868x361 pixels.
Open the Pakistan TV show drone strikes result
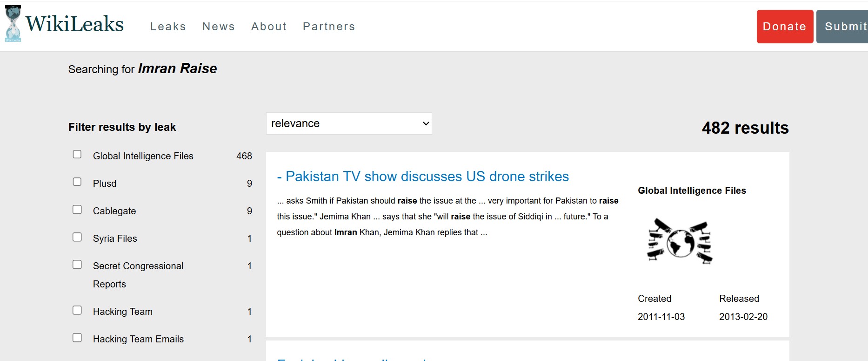(427, 177)
